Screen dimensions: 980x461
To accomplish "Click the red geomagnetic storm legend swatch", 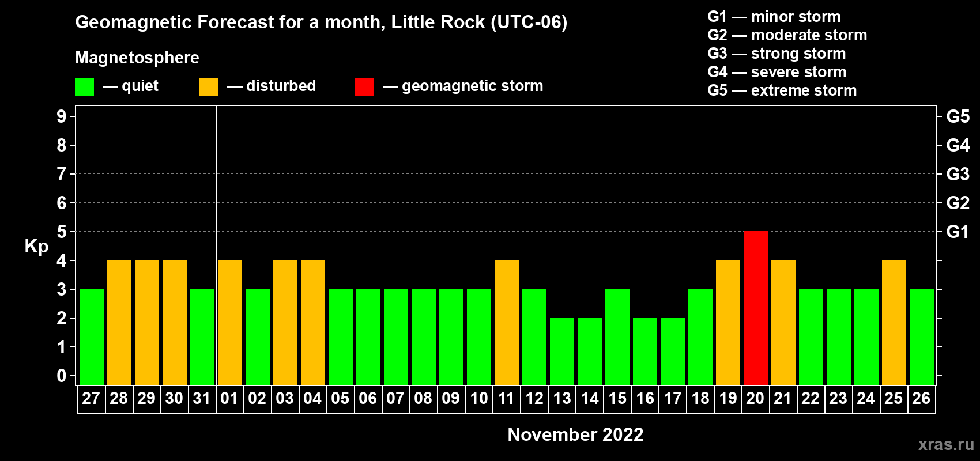I will click(364, 87).
